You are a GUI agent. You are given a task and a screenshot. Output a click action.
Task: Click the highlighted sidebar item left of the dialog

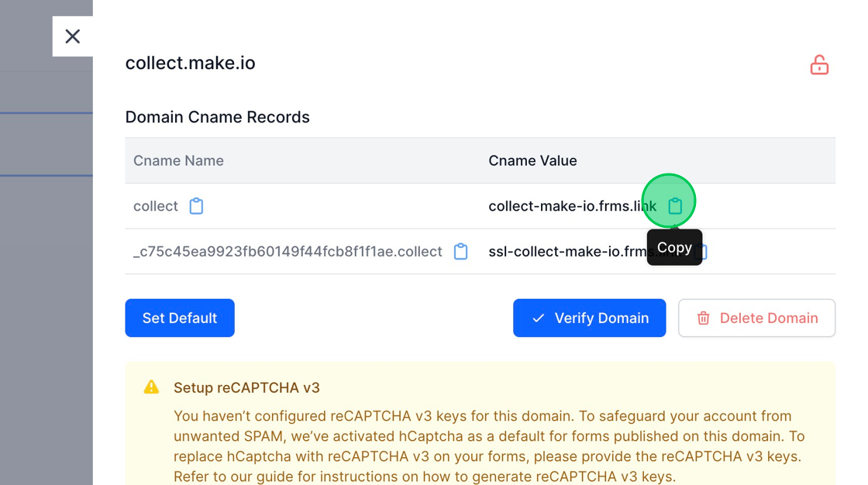pyautogui.click(x=46, y=145)
